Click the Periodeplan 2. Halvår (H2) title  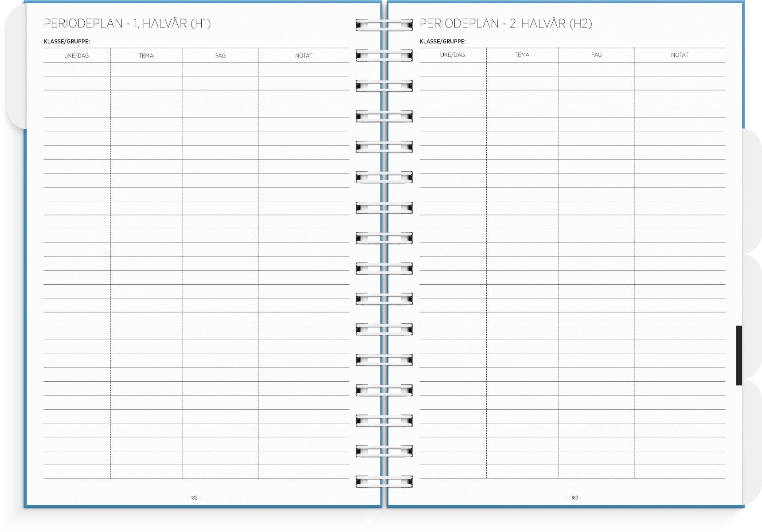click(505, 23)
